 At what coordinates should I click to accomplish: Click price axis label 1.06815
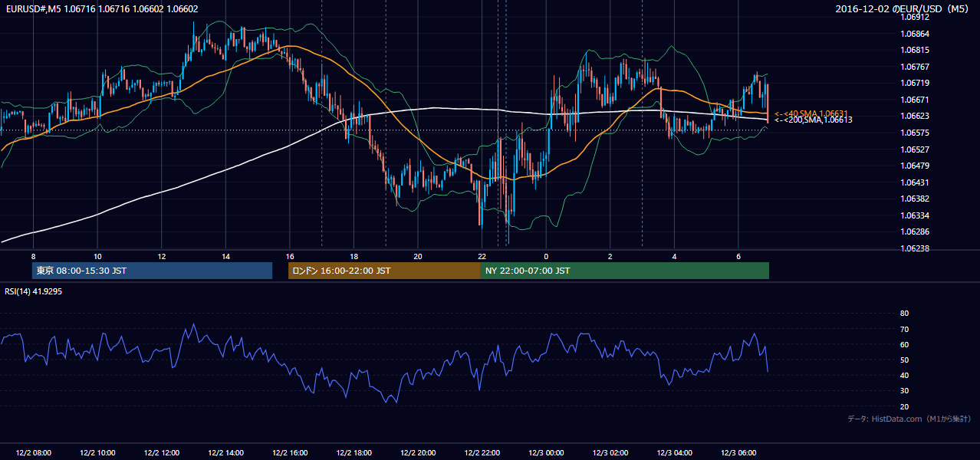(x=915, y=50)
